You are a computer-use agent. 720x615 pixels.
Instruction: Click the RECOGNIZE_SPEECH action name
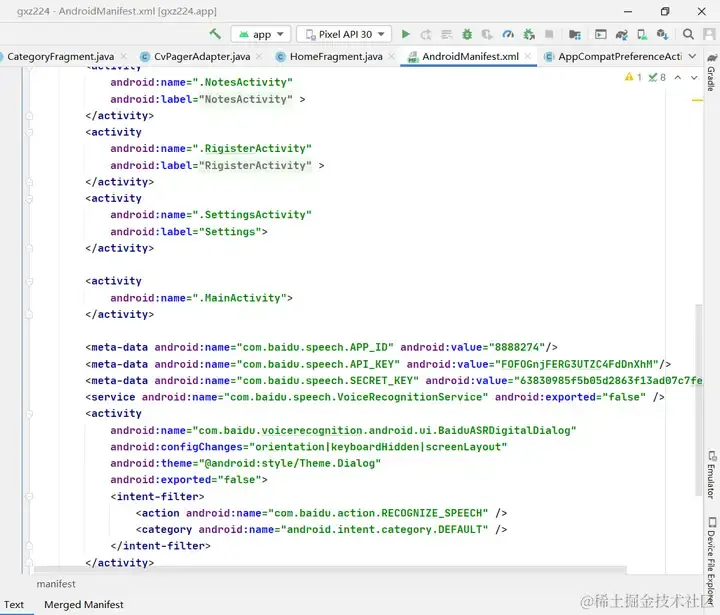(x=378, y=513)
